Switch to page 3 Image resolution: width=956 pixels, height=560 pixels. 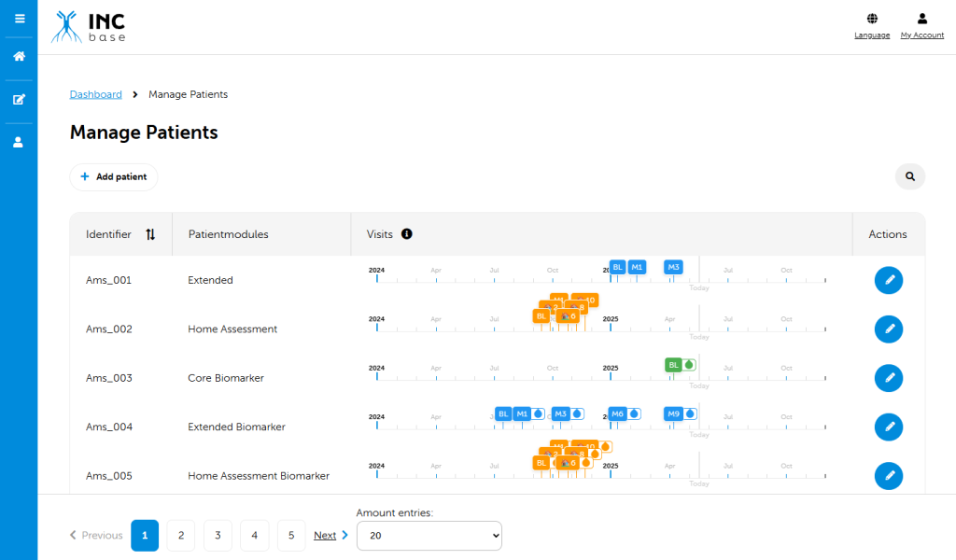218,536
